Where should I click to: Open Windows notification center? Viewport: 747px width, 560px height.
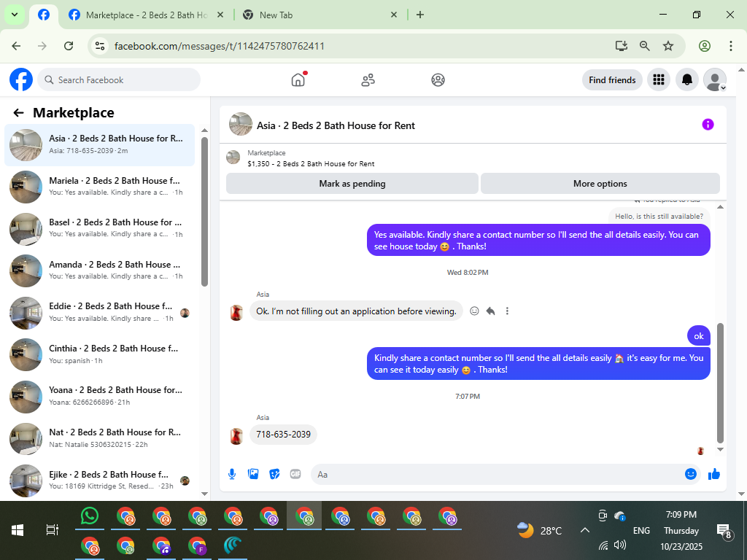(724, 531)
